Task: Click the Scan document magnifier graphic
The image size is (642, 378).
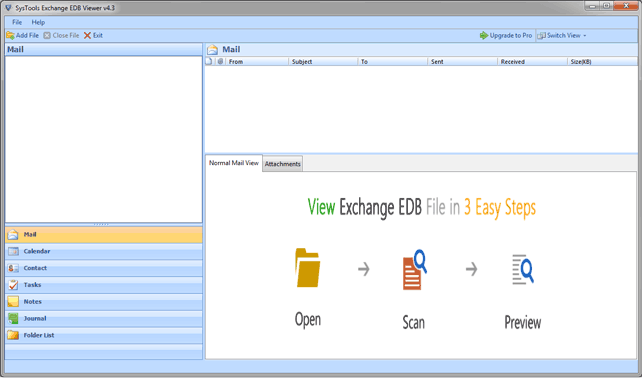Action: pos(414,270)
